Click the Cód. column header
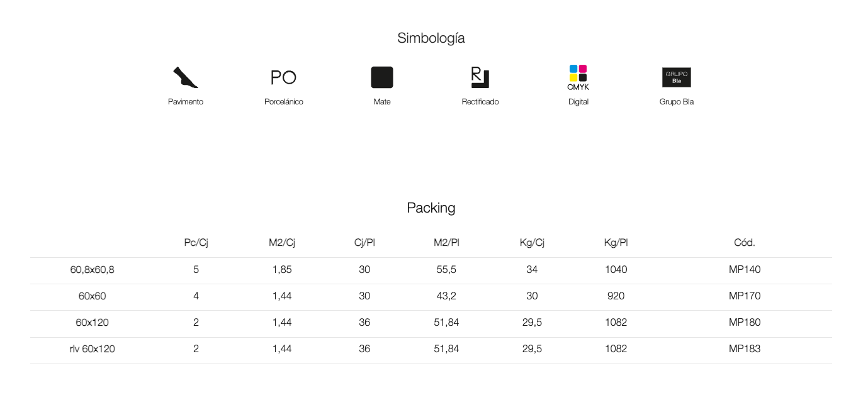Screen dimensions: 868x400 745,243
